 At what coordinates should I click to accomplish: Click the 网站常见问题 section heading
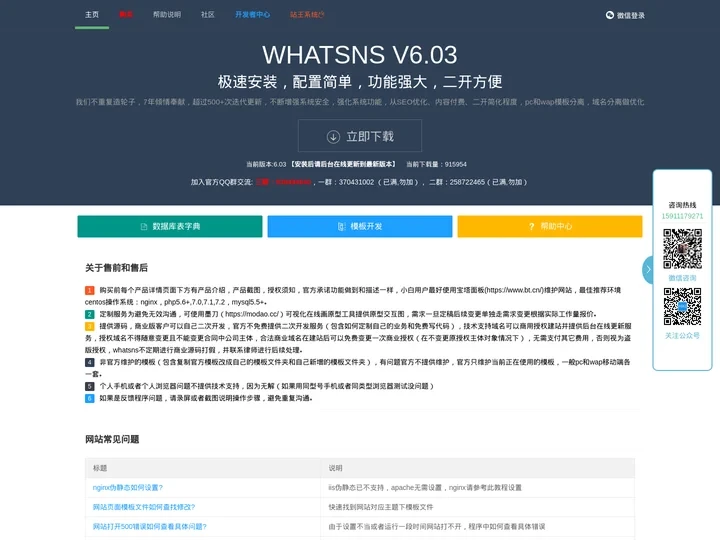tap(112, 439)
